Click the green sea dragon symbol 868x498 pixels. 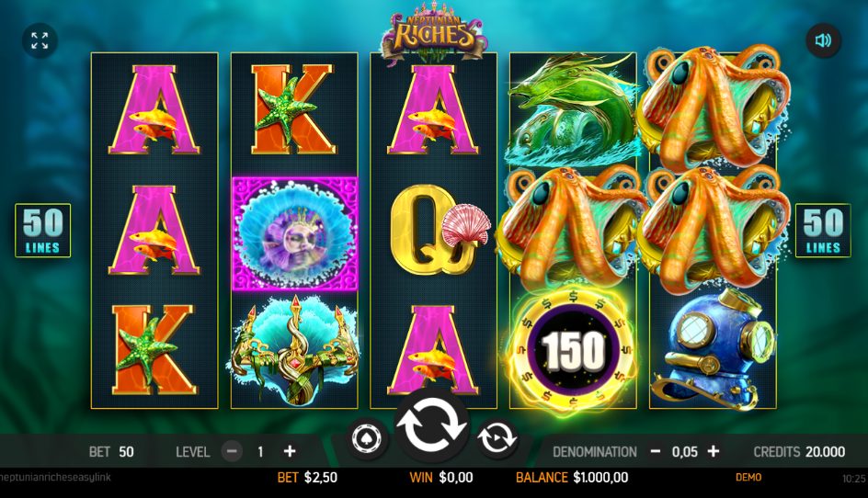[x=573, y=109]
